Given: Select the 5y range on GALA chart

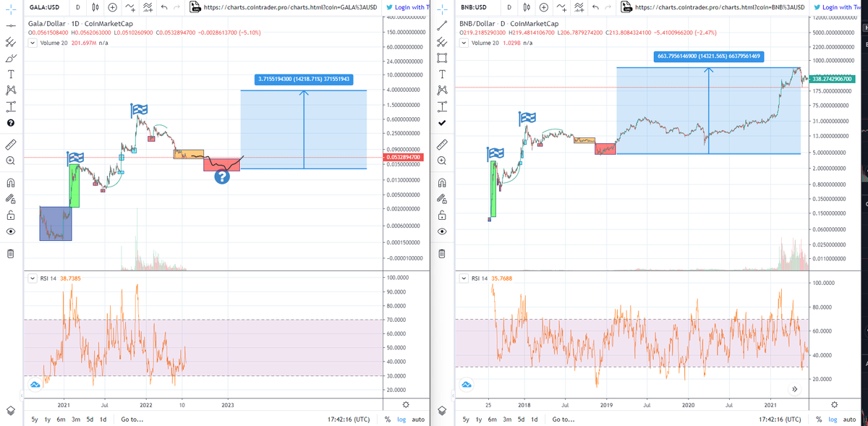Looking at the screenshot, I should tap(35, 419).
